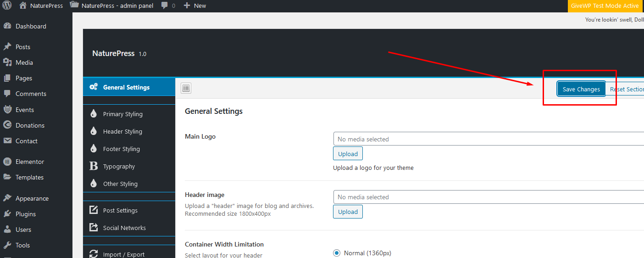Screen dimensions: 644x258
Task: Click the plus icon next to New
Action: point(187,6)
